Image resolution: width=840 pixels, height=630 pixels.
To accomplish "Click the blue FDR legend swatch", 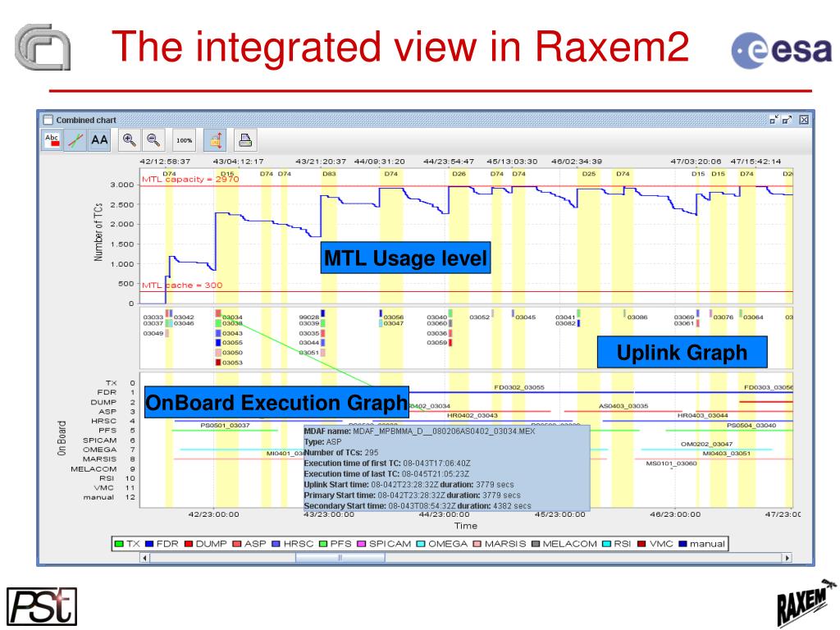I will (x=149, y=544).
